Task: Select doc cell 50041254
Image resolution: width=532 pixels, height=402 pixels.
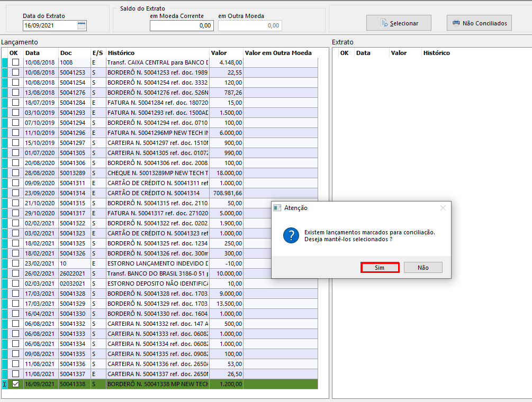Action: pyautogui.click(x=75, y=83)
